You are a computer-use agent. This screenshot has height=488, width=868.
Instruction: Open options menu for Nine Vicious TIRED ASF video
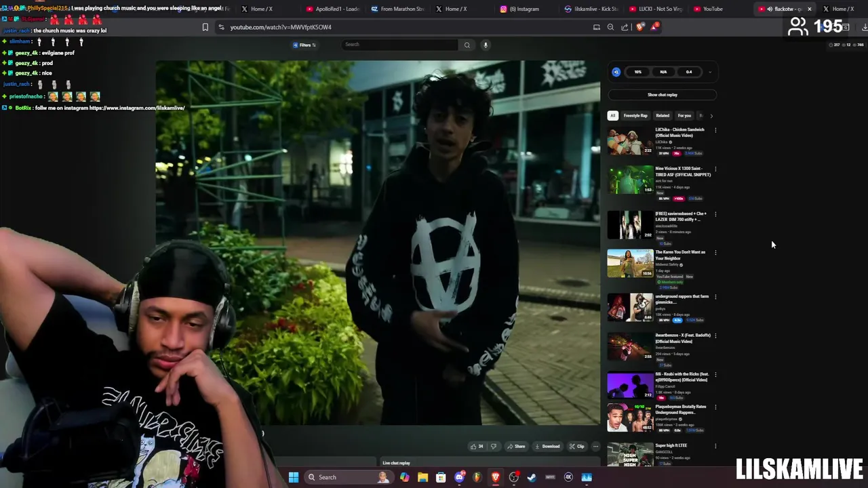point(715,169)
